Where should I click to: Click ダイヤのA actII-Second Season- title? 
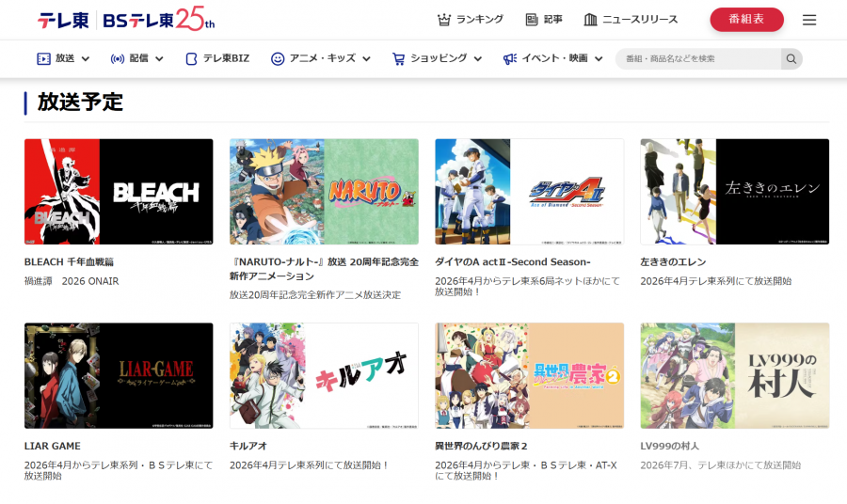click(513, 262)
